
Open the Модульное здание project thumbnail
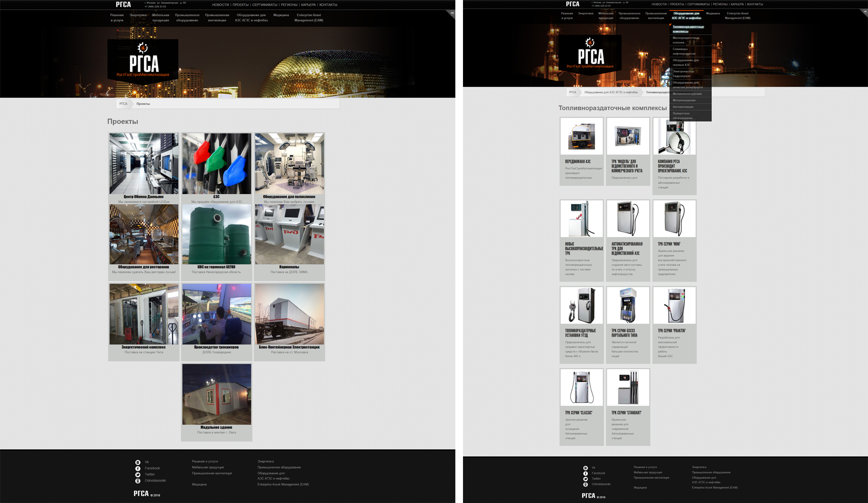click(x=217, y=394)
